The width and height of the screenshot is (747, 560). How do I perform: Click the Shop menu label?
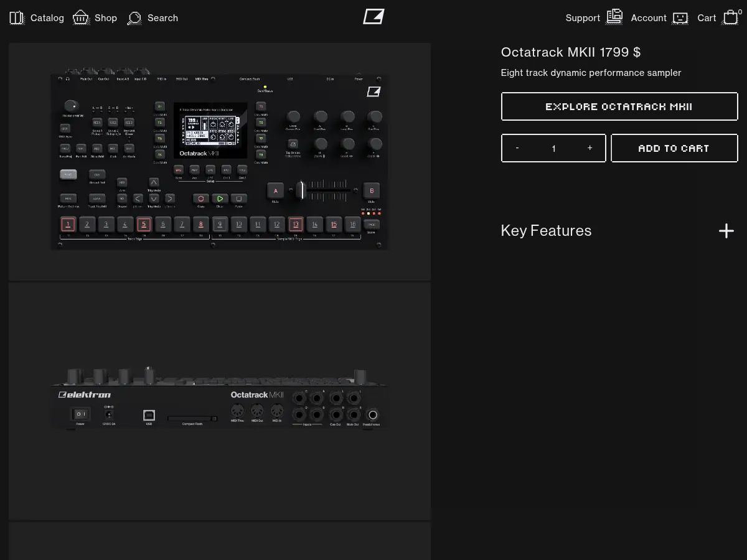[106, 17]
